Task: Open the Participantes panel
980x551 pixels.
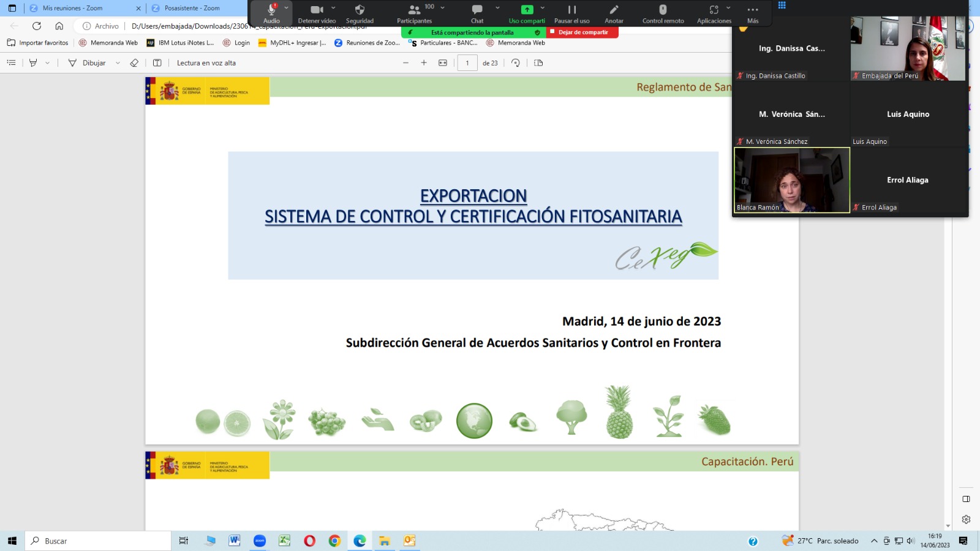Action: point(415,13)
